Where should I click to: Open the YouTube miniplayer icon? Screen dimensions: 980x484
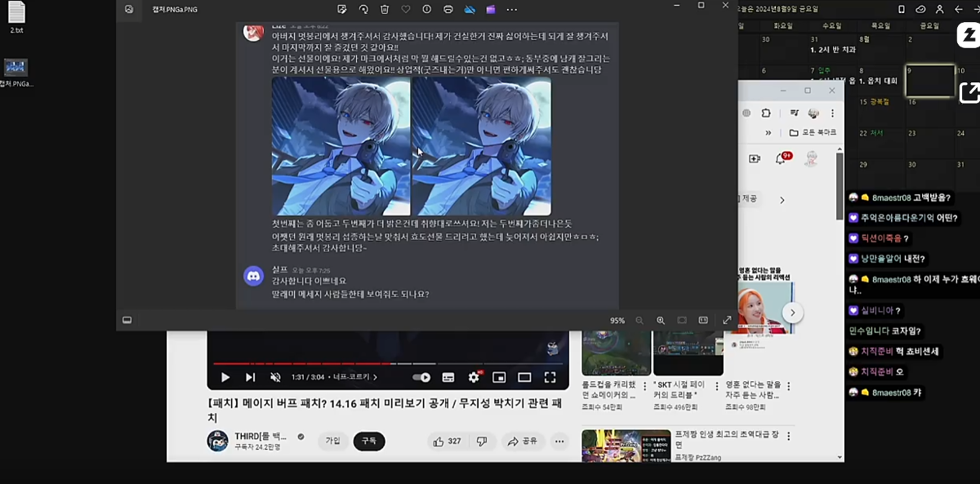(501, 377)
